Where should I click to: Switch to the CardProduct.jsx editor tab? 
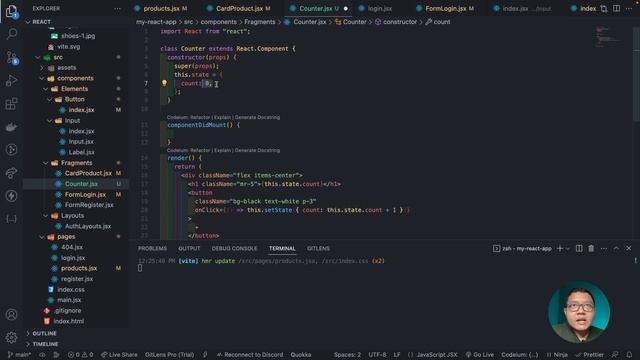click(239, 8)
